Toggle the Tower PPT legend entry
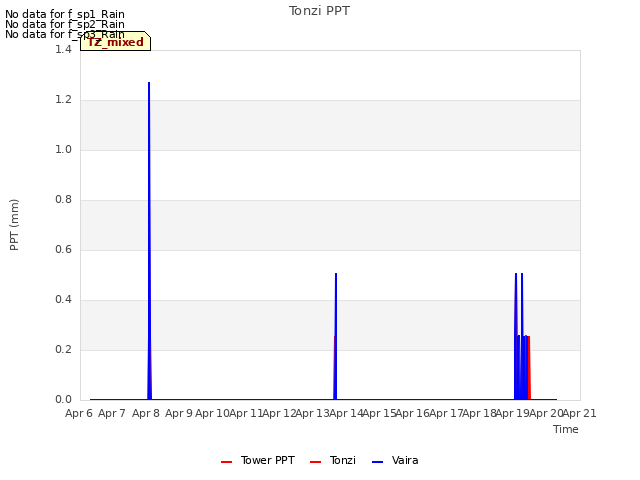Viewport: 640px width, 480px height. pos(258,460)
